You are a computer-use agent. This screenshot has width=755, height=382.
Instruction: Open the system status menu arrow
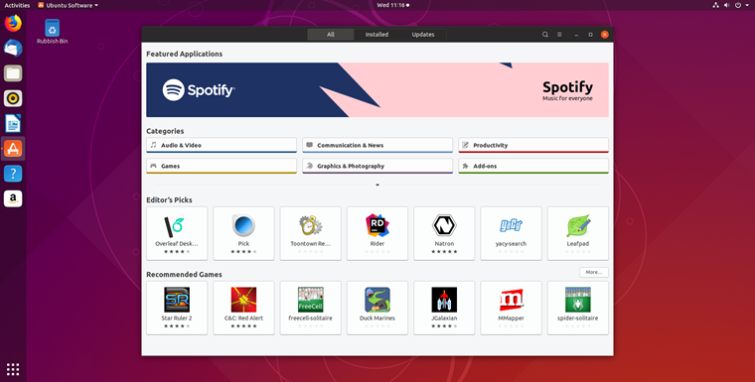point(748,5)
